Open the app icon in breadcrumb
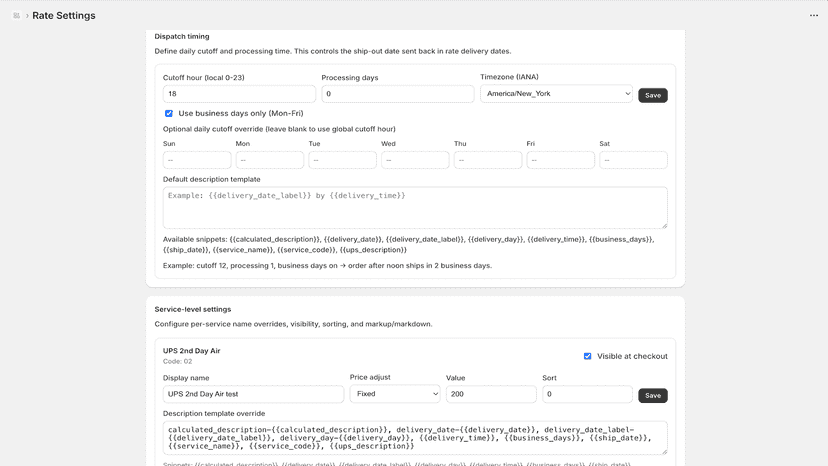This screenshot has width=828, height=466. (x=16, y=16)
